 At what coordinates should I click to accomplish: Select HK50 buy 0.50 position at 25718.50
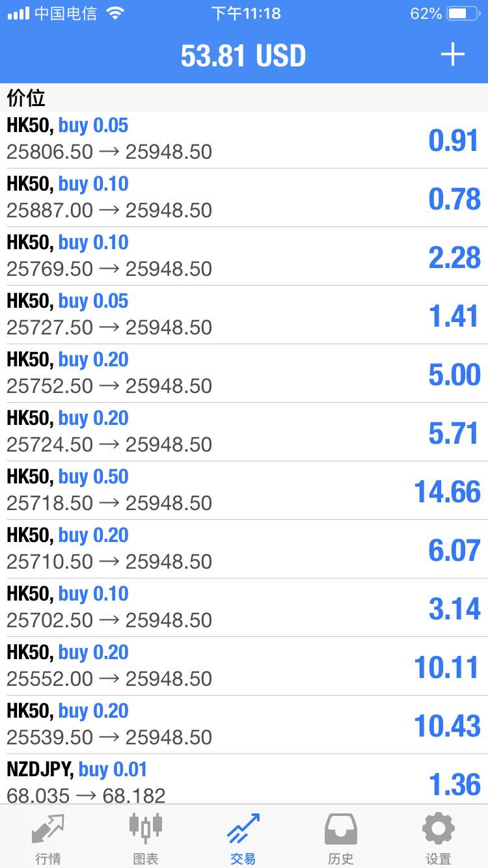244,491
